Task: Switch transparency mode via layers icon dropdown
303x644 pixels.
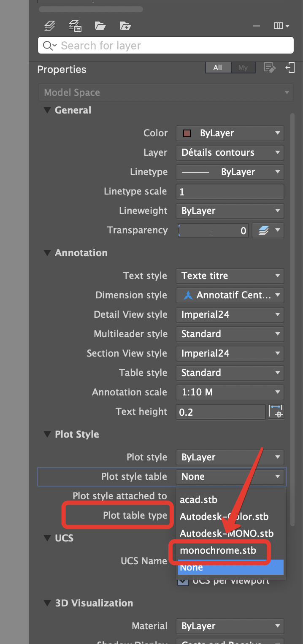Action: (268, 230)
